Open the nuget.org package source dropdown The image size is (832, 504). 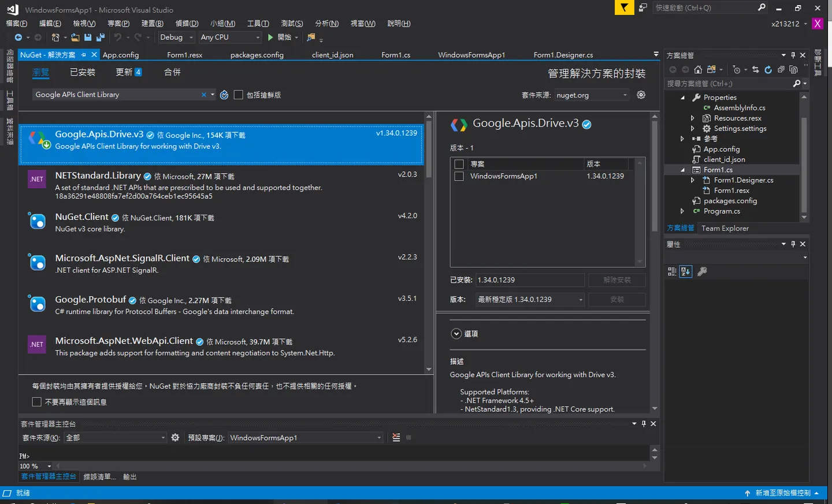592,95
